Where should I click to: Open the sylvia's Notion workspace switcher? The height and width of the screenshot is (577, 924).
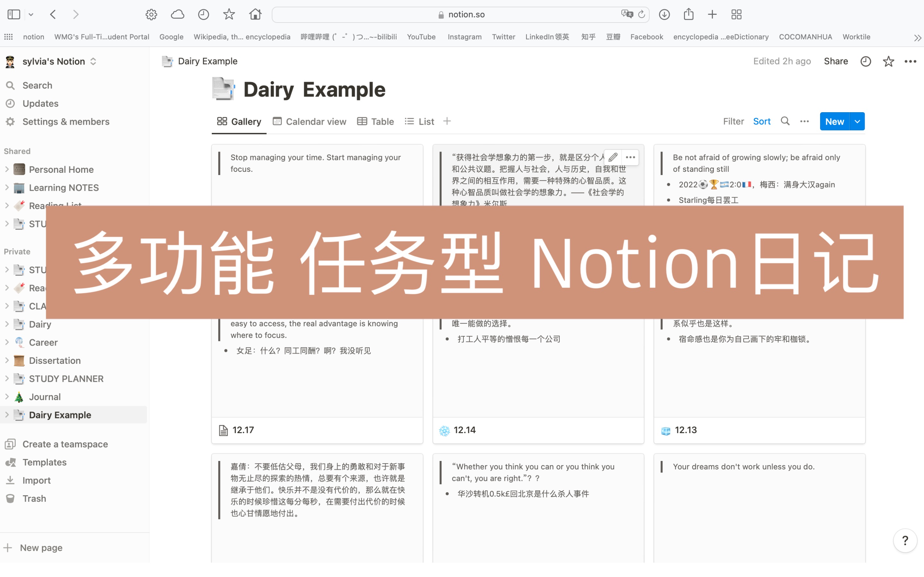54,61
